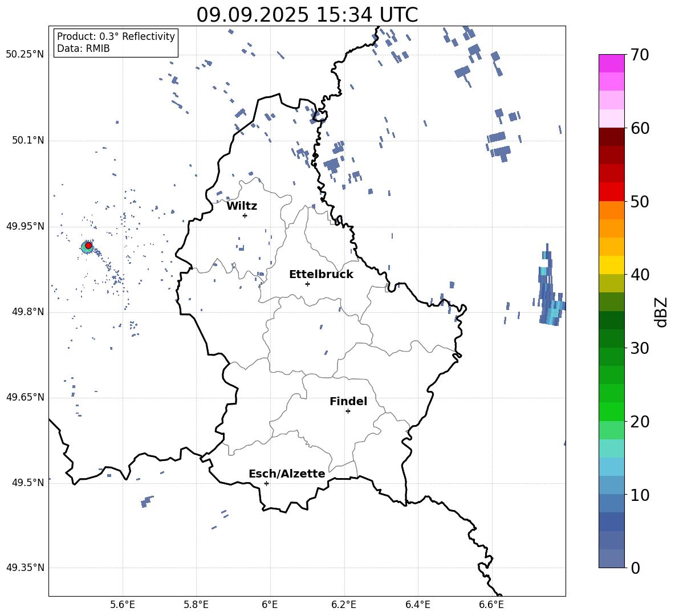The width and height of the screenshot is (675, 616).
Task: Click the Ettelbruck city label
Action: click(x=321, y=275)
